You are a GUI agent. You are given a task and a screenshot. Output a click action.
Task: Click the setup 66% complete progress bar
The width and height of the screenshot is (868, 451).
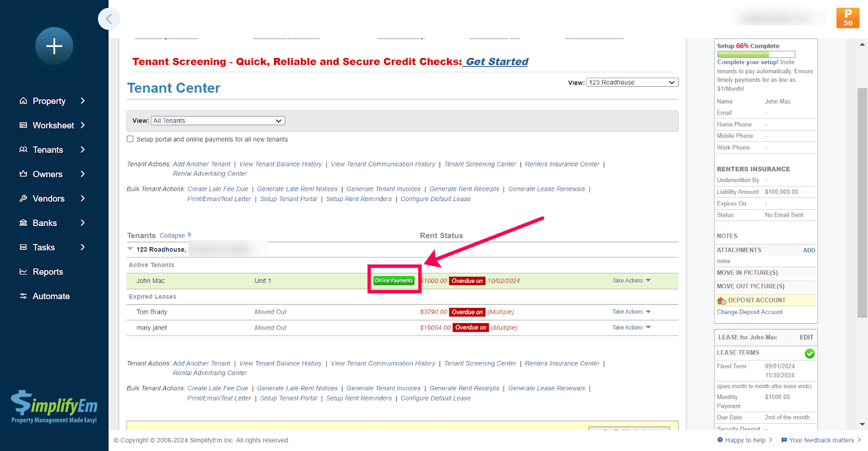(756, 54)
